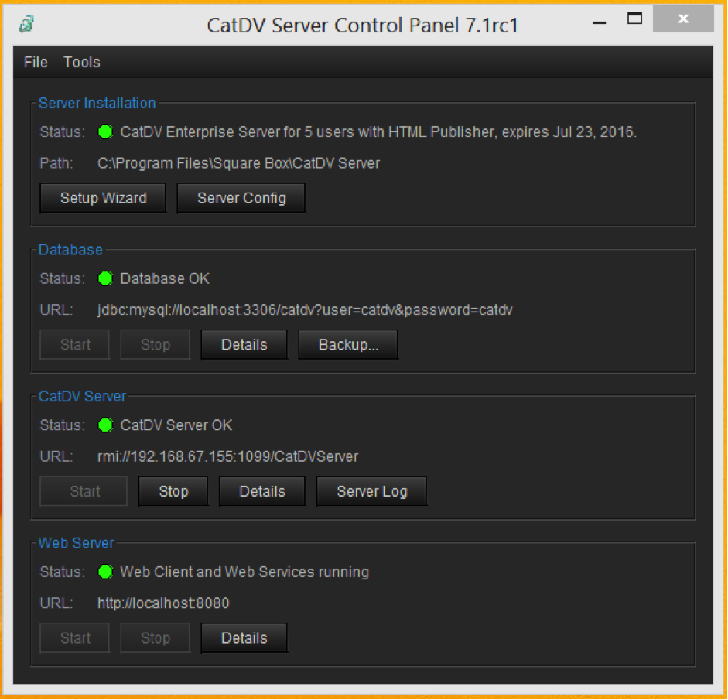Open the Tools menu
The height and width of the screenshot is (700, 728).
coord(82,63)
